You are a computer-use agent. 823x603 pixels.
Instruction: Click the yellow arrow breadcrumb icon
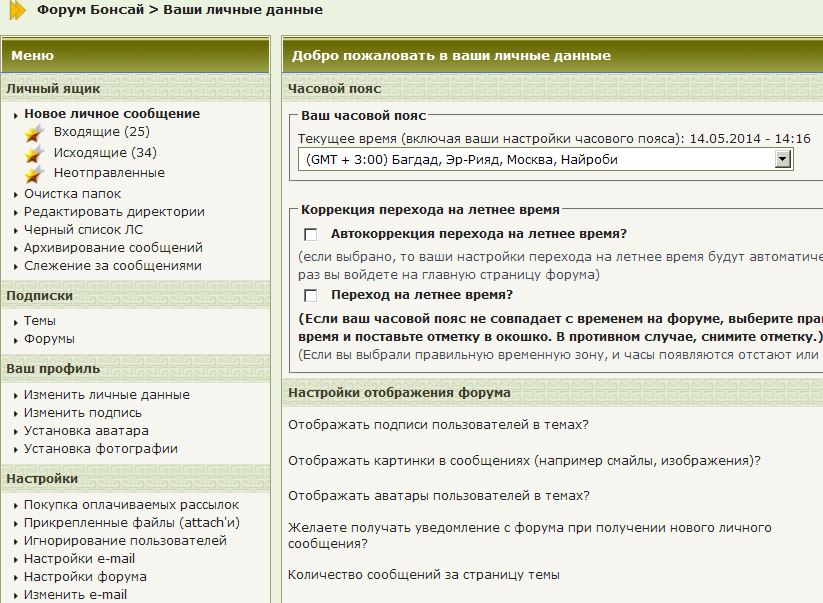click(x=18, y=10)
